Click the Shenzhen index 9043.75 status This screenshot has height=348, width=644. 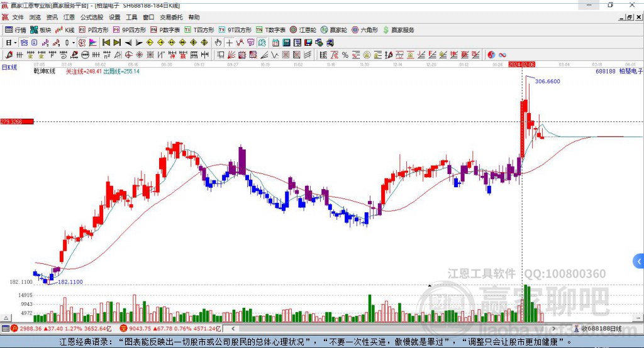170,329
